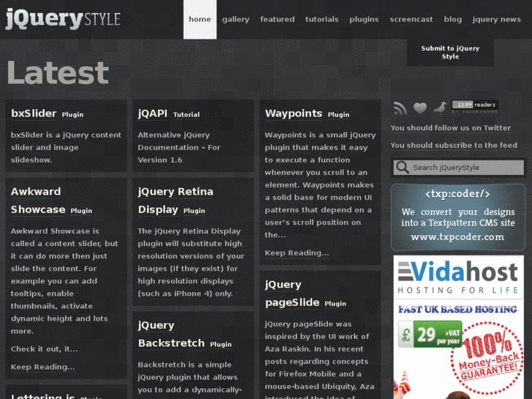Click the heart favorite icon

(x=420, y=108)
